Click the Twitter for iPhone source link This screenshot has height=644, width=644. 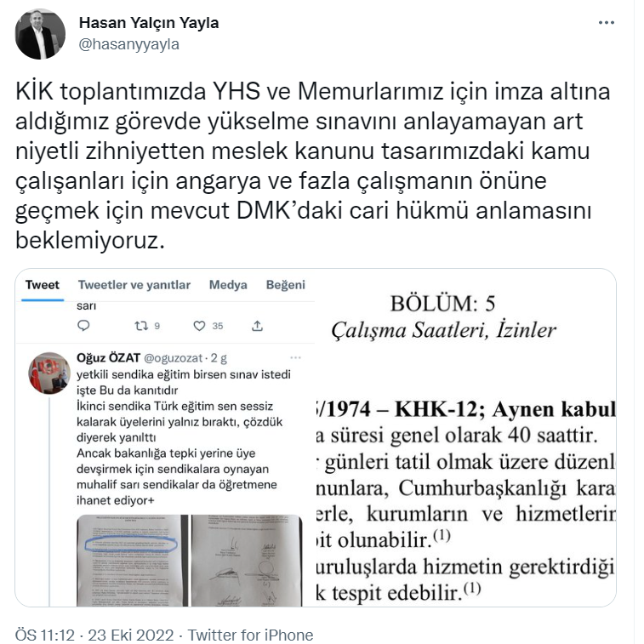point(250,635)
